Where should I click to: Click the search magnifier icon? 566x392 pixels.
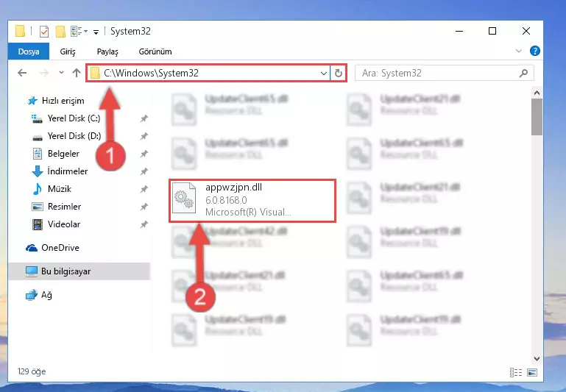[x=523, y=74]
